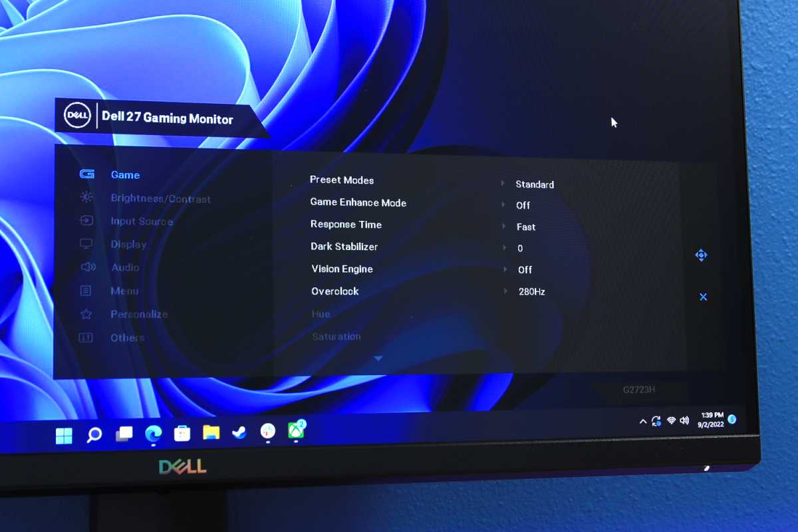Close the OSD with the X icon
Viewport: 798px width, 532px height.
click(703, 297)
